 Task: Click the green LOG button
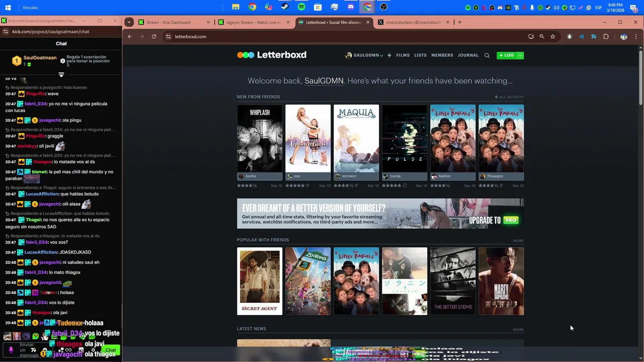click(507, 55)
